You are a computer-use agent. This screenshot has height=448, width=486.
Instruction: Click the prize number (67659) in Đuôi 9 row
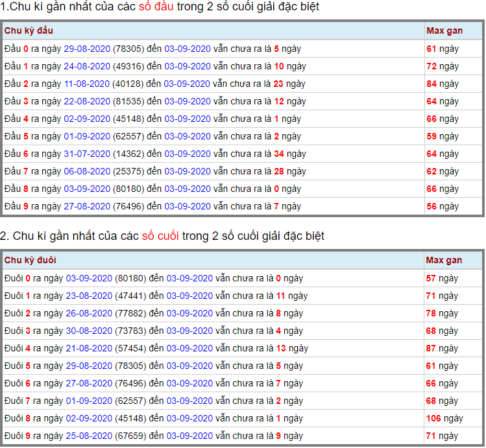tap(130, 436)
